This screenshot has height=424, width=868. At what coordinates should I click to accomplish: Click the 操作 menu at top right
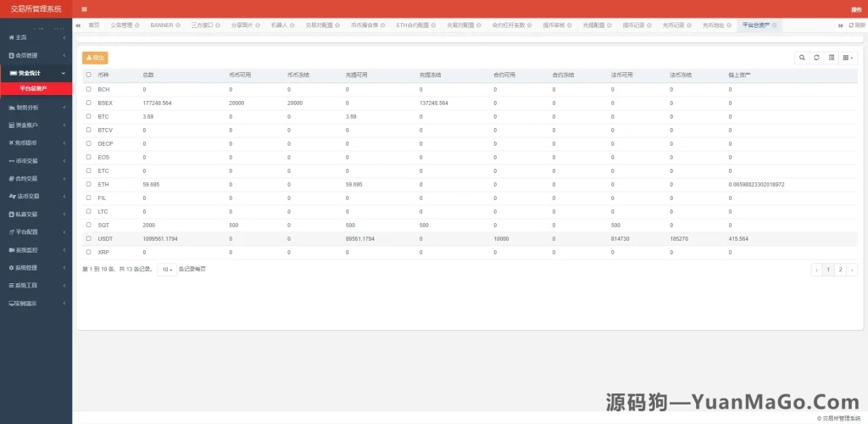856,9
